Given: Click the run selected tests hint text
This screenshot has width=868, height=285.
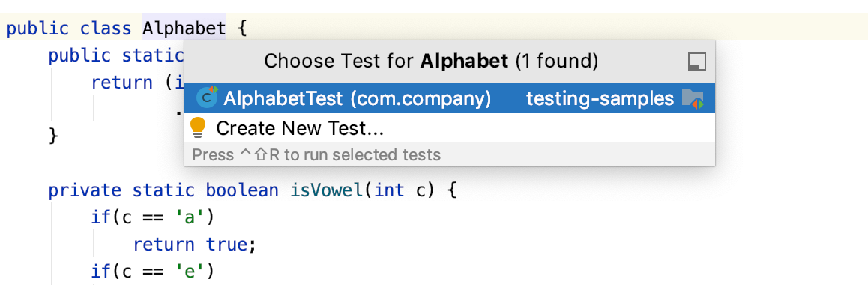Looking at the screenshot, I should [x=316, y=154].
